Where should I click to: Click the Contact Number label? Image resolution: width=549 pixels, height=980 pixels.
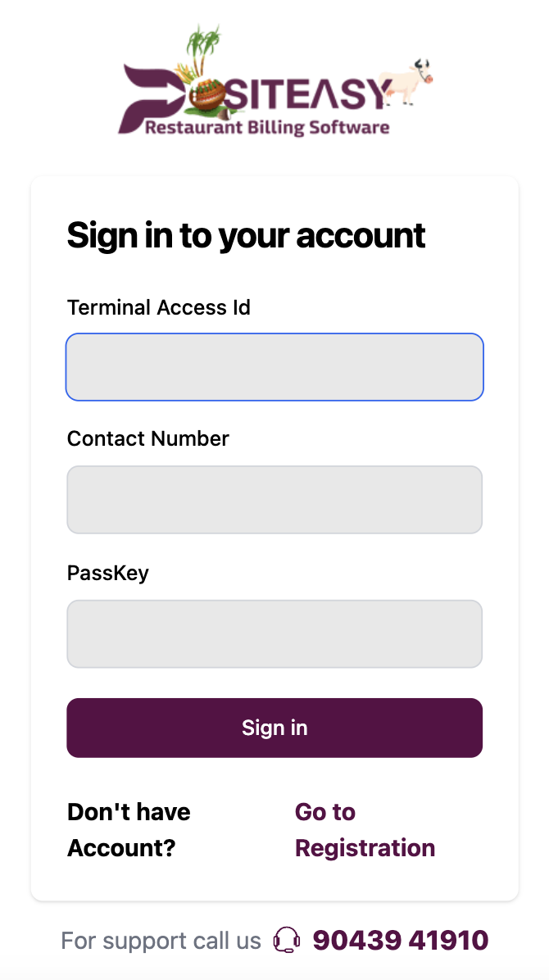(x=148, y=438)
